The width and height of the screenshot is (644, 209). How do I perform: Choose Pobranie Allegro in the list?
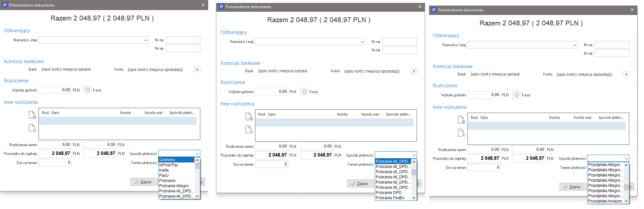pyautogui.click(x=176, y=186)
